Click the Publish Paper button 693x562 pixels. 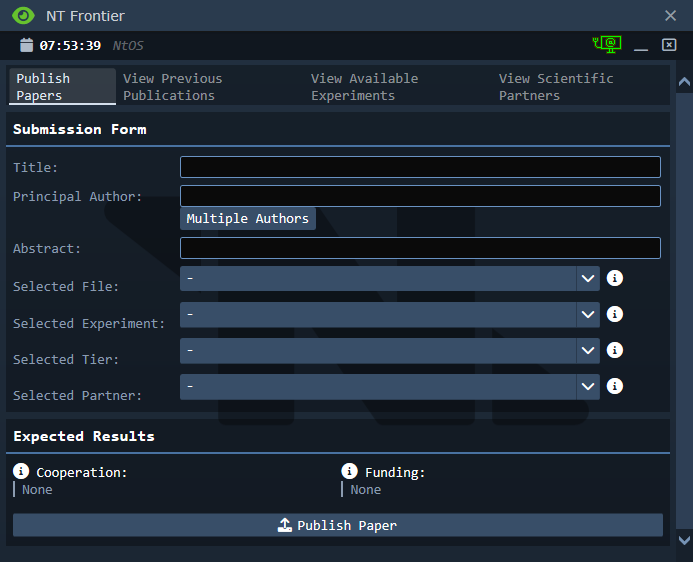pos(337,525)
